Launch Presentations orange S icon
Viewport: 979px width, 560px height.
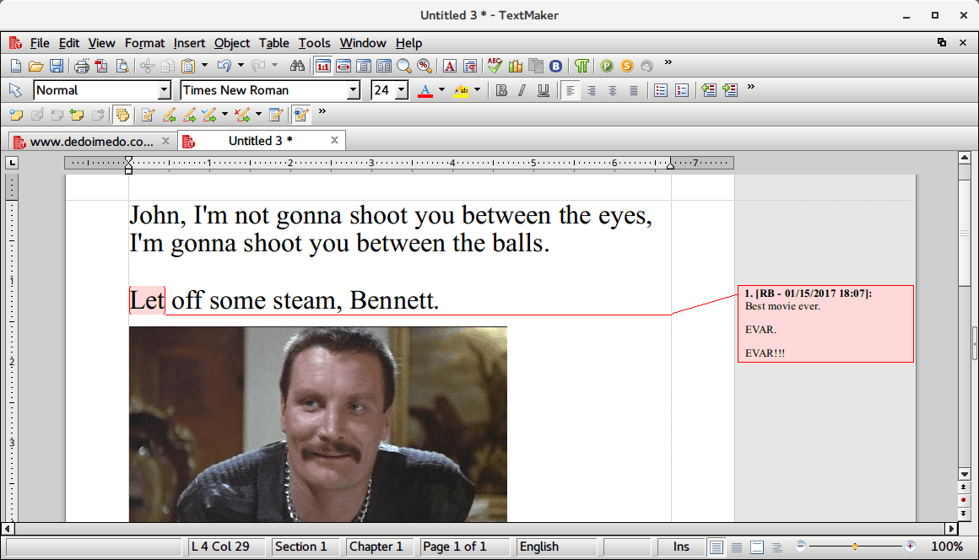(627, 66)
